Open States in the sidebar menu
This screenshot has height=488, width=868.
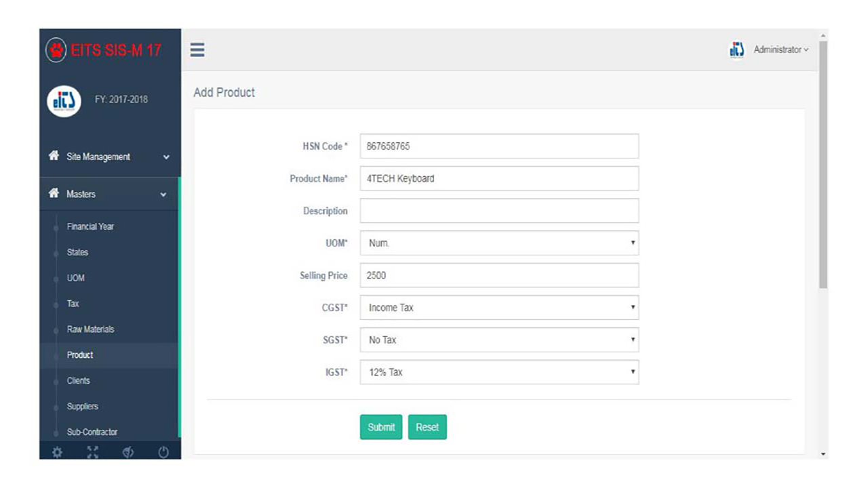[77, 252]
